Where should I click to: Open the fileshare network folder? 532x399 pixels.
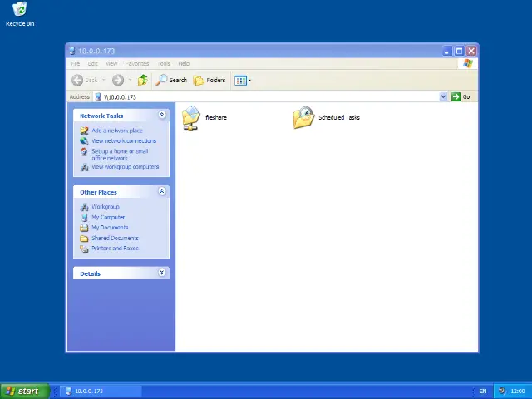tap(204, 117)
